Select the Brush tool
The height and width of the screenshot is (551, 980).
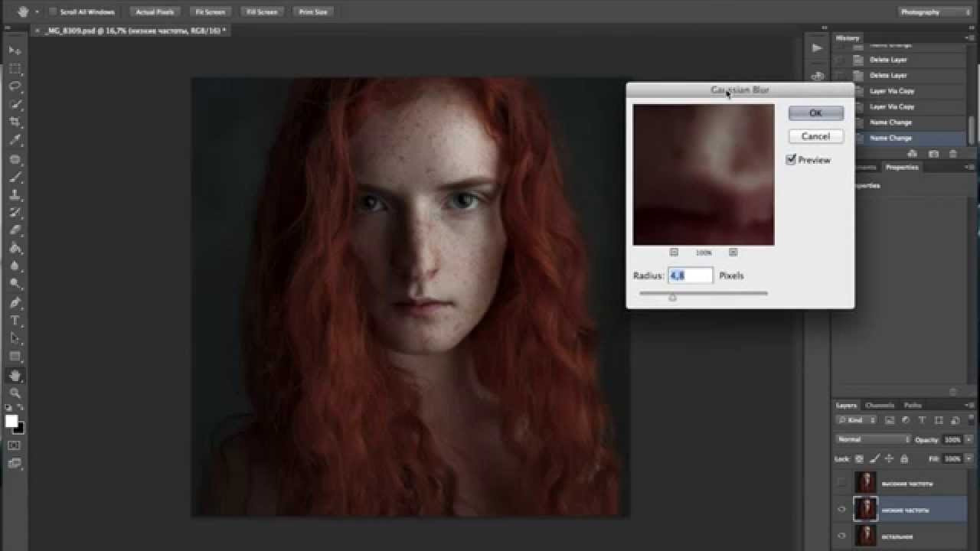15,178
